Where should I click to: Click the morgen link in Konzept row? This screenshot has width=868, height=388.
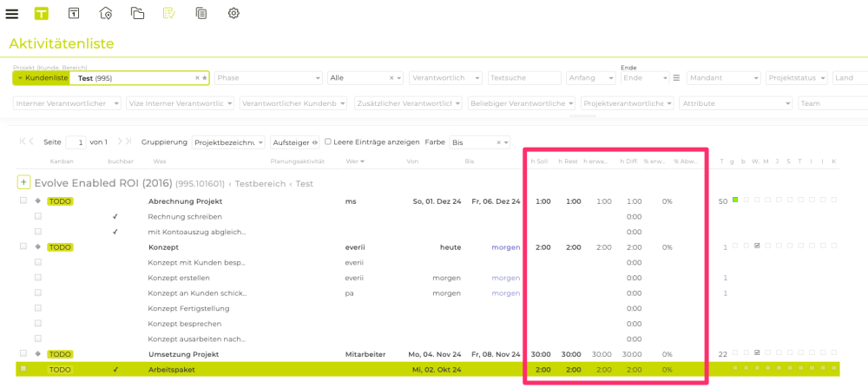506,247
